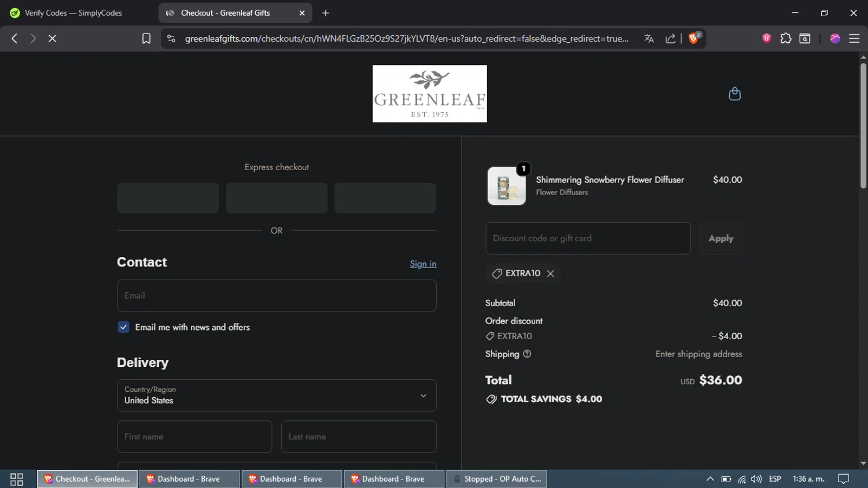Open the notification center icon
Screen dimensions: 868x488
point(844,479)
